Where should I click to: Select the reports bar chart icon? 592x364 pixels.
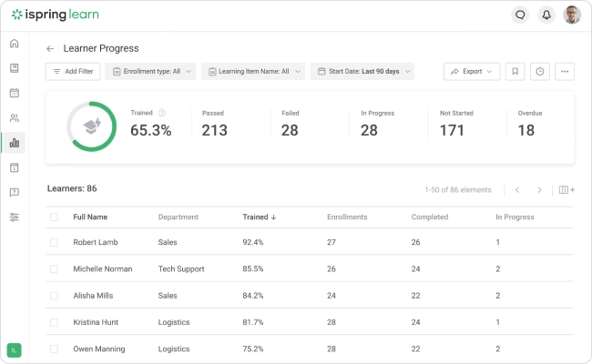click(15, 143)
